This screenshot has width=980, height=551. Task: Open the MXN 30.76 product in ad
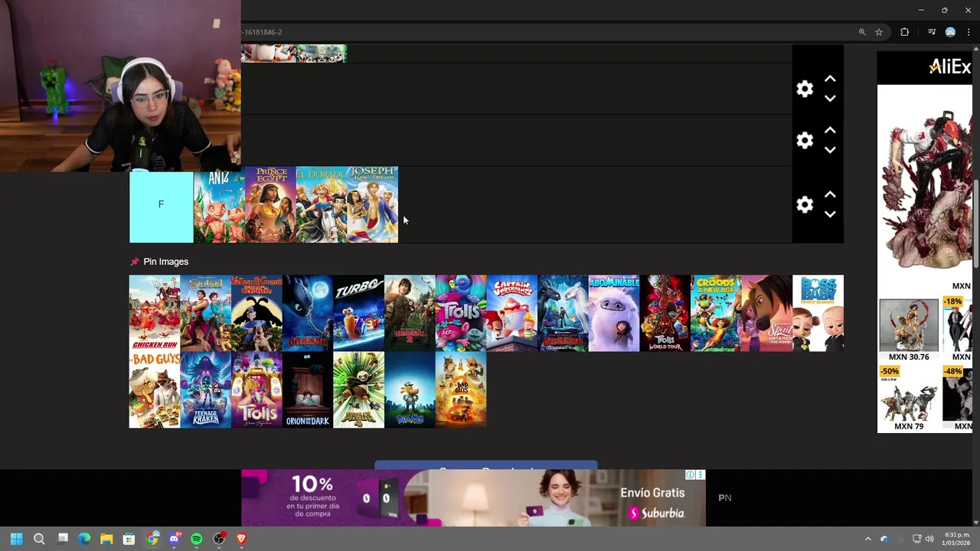909,330
